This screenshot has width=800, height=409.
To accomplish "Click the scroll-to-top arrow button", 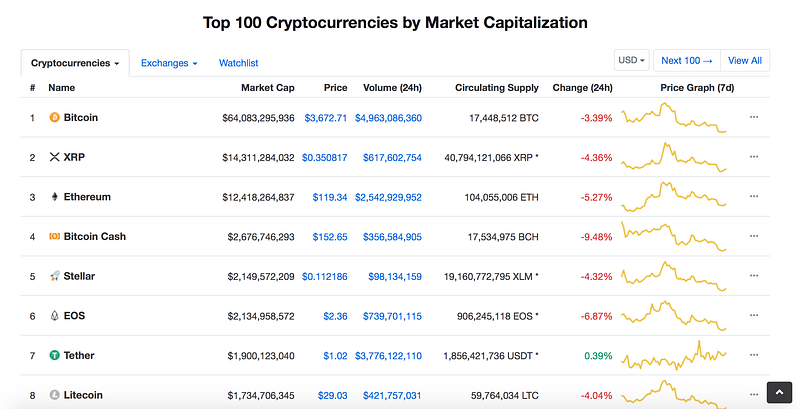I will [x=779, y=393].
